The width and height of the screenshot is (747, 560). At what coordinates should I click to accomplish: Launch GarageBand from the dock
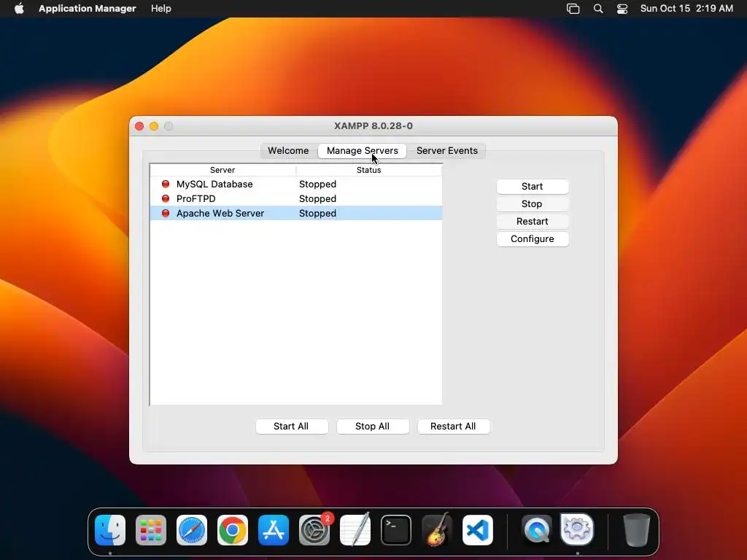[x=437, y=530]
